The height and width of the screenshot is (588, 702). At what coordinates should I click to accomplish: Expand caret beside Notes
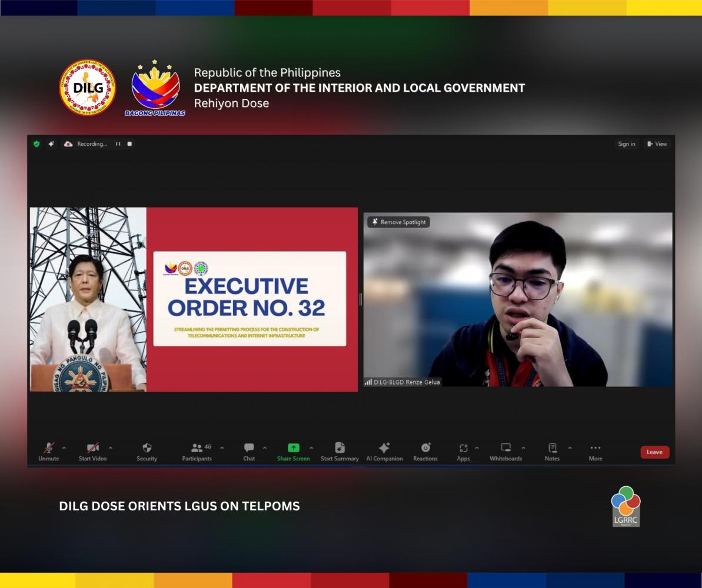point(570,447)
